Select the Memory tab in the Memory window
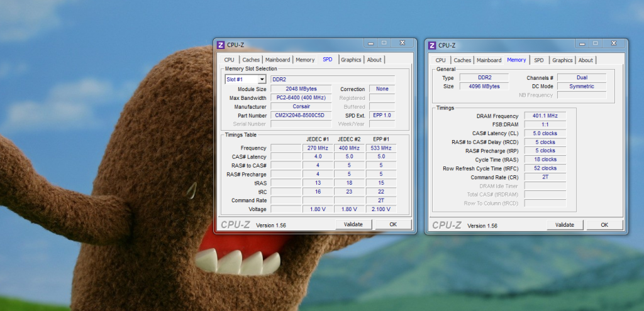The height and width of the screenshot is (311, 644). 517,60
